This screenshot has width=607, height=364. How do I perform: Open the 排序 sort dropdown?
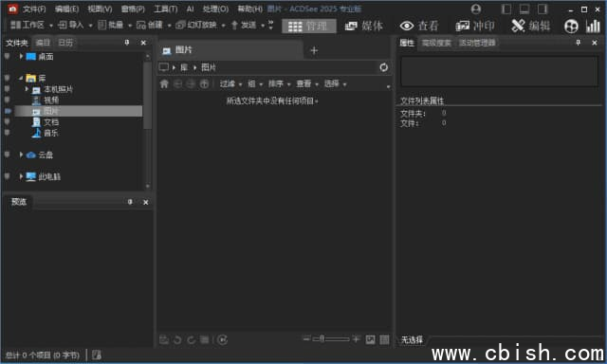coord(279,84)
